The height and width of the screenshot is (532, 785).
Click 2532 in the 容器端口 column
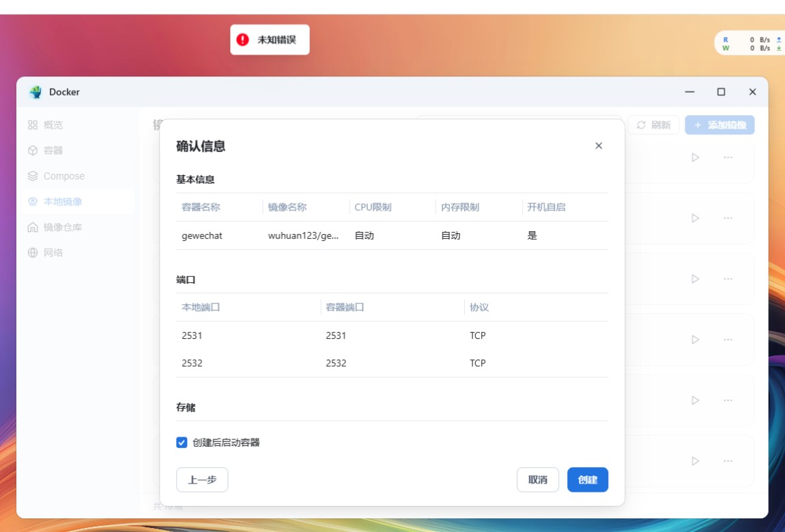coord(336,363)
